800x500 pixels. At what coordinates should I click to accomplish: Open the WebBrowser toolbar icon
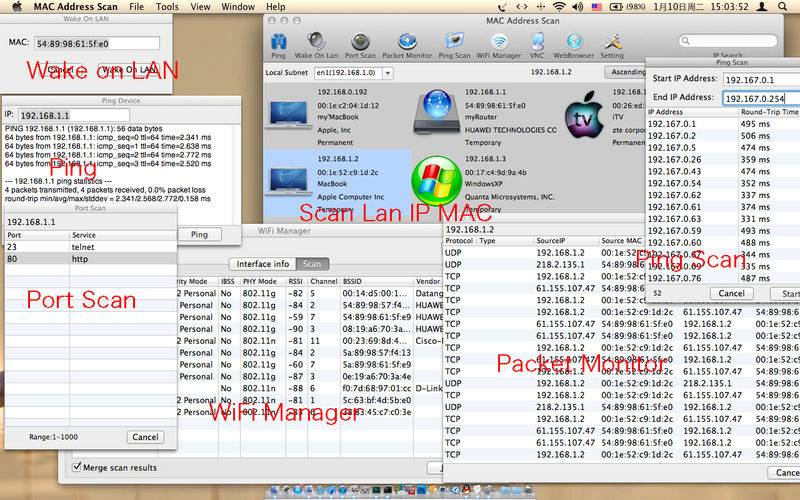point(573,45)
